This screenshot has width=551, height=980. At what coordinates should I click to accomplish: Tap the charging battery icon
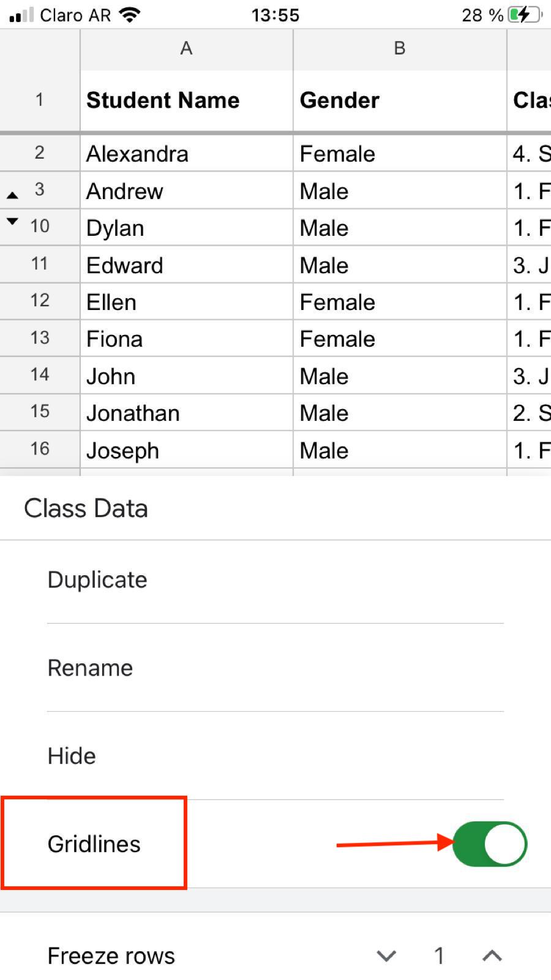click(x=523, y=15)
